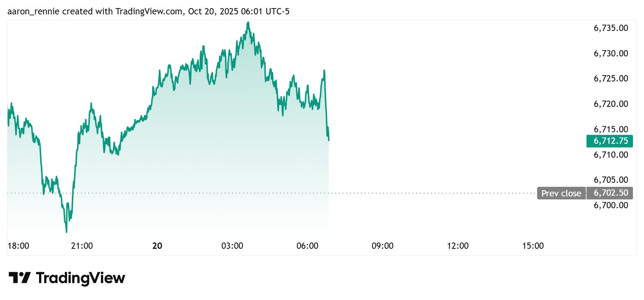Click the 6,735.00 price axis label

[x=611, y=28]
